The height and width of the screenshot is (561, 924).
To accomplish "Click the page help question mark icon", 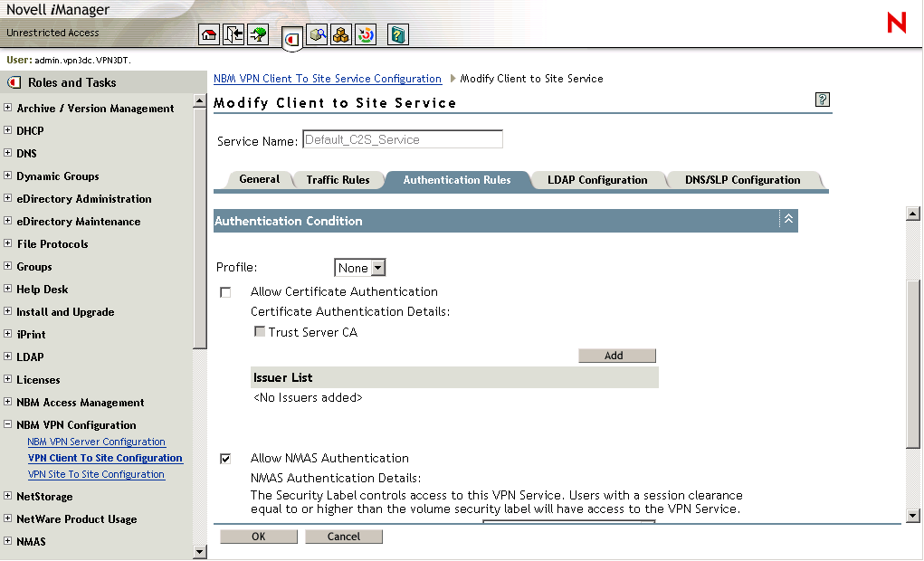I will tap(822, 100).
